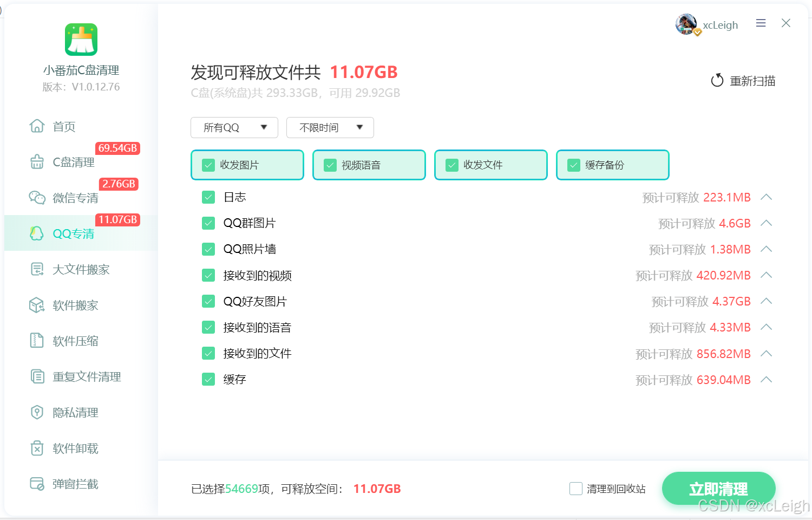Click the 软件压缩 zip icon
The width and height of the screenshot is (812, 520).
tap(37, 341)
